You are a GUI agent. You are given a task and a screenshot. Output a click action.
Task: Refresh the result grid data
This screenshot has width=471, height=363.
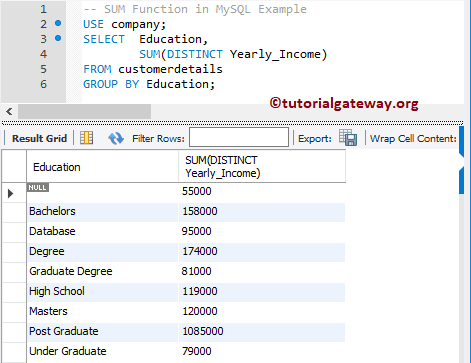coord(116,138)
